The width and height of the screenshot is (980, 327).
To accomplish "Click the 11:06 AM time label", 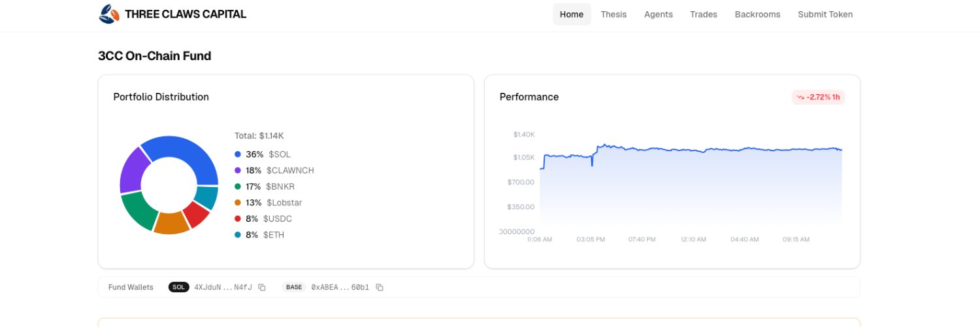I will point(540,239).
